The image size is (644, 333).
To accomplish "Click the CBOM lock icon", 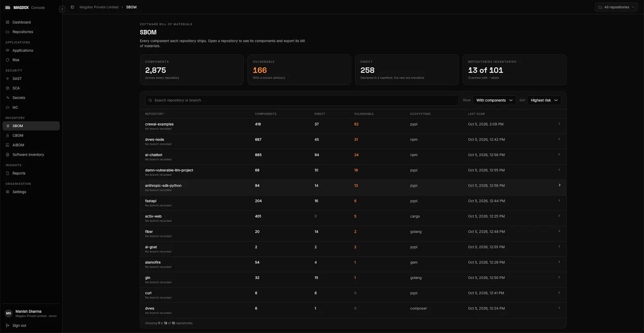I will click(8, 136).
